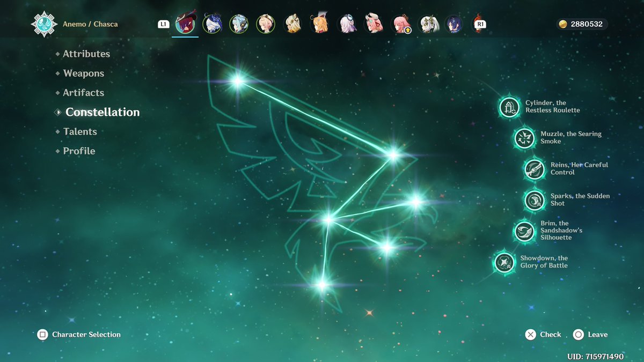Switch to the dark-navy-haired character portrait
644x362 pixels.
point(454,24)
